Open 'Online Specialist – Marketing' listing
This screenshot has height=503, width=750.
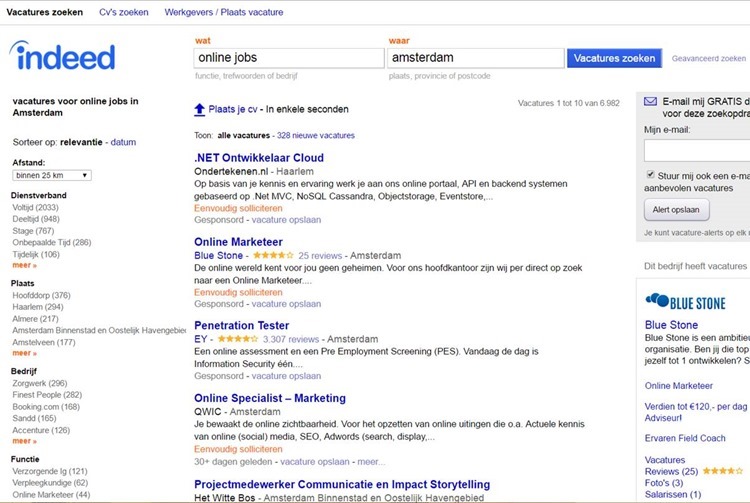[x=270, y=398]
